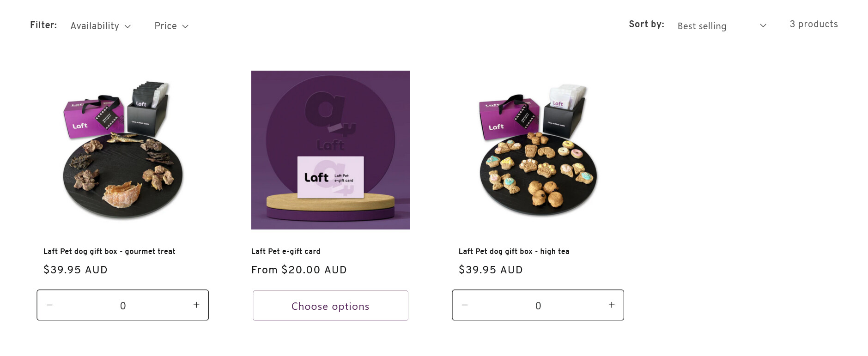Open Laft Pet e-gift card product link
Viewport: 868px width, 356px height.
click(285, 251)
